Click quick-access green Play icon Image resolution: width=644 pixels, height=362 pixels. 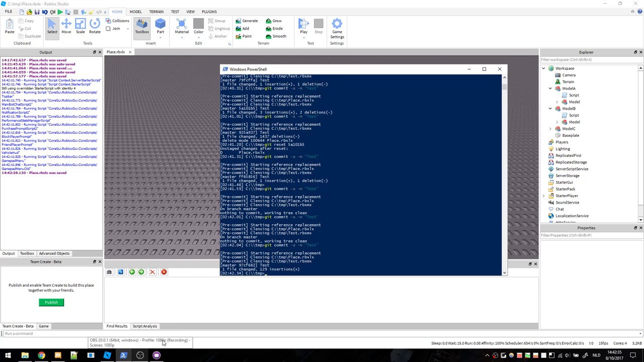60,12
